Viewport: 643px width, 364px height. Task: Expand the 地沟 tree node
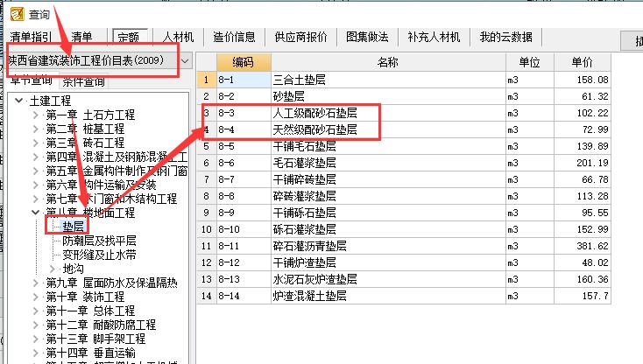[52, 269]
